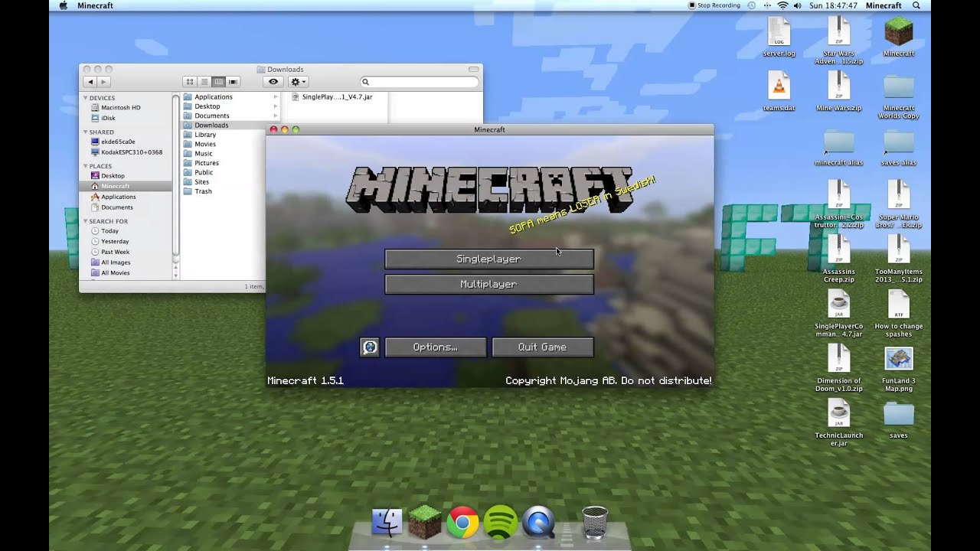Select SinglePlay...1_V4.7.jar file in Finder

point(332,97)
